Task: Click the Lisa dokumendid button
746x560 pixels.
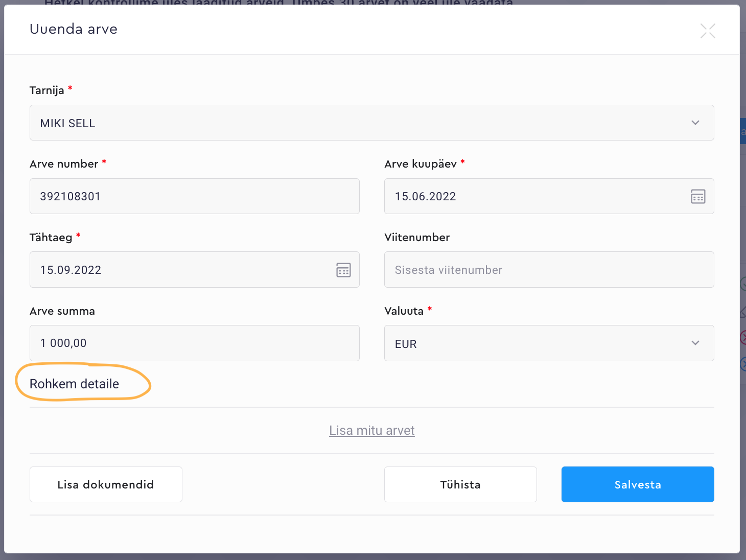Action: tap(106, 484)
